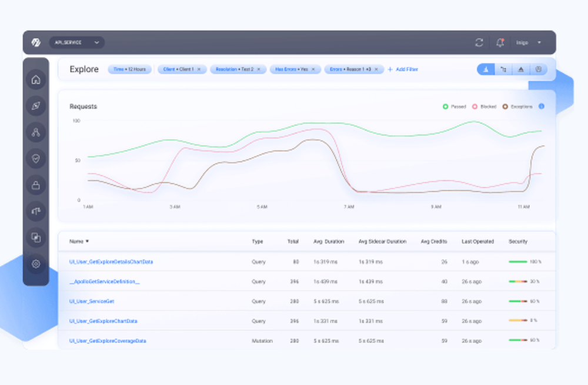
Task: Click the Avg Credits column header
Action: click(434, 242)
